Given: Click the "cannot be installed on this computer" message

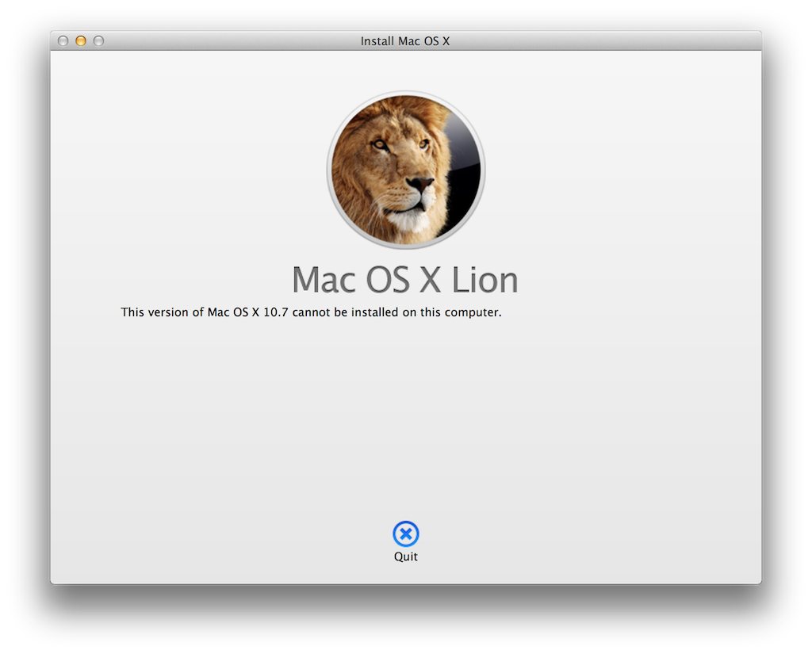Looking at the screenshot, I should (x=311, y=312).
